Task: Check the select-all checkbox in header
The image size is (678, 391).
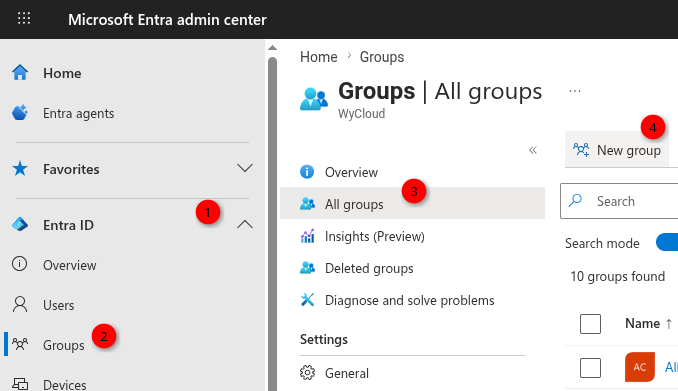Action: (x=590, y=324)
